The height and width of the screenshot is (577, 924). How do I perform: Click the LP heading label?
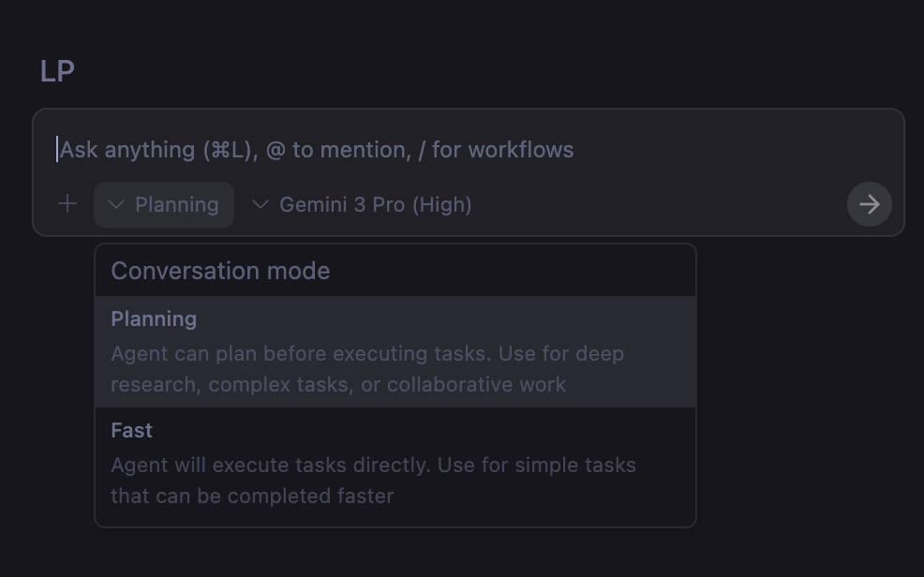[57, 71]
